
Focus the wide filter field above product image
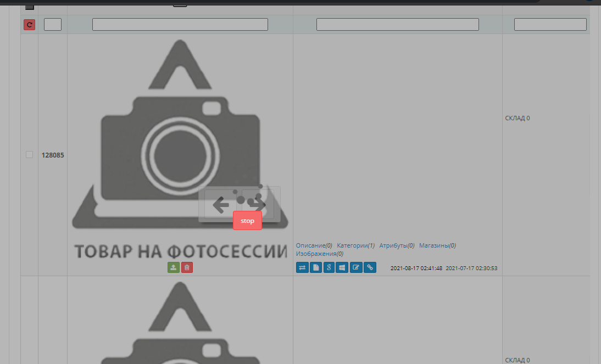[x=180, y=25]
